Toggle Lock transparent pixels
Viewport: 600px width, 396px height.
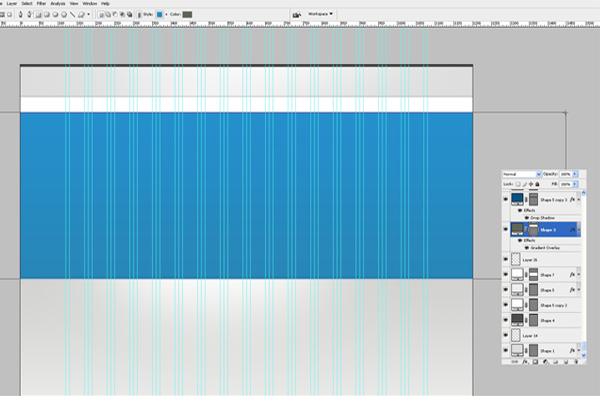pos(518,184)
